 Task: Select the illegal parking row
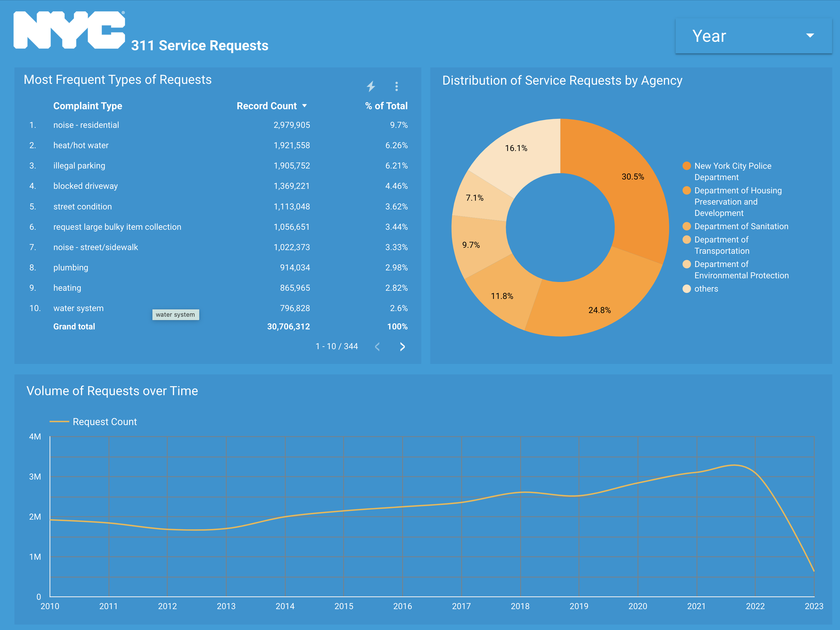tap(218, 166)
